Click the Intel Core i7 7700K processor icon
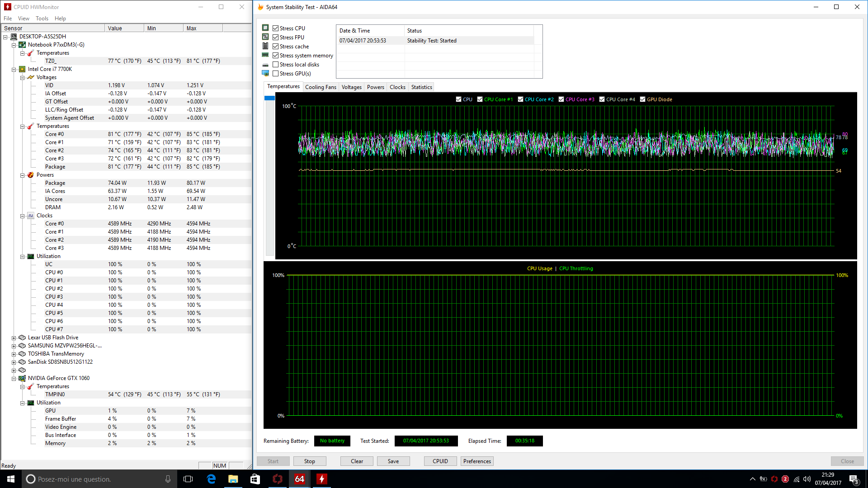 (x=22, y=69)
